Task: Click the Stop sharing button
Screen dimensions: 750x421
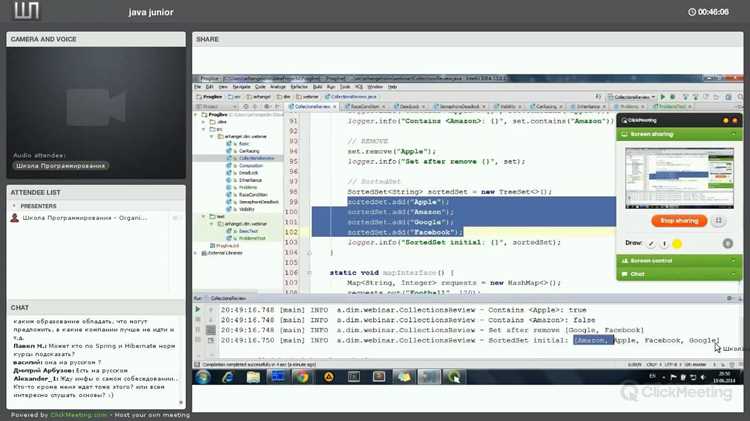Action: click(x=679, y=221)
